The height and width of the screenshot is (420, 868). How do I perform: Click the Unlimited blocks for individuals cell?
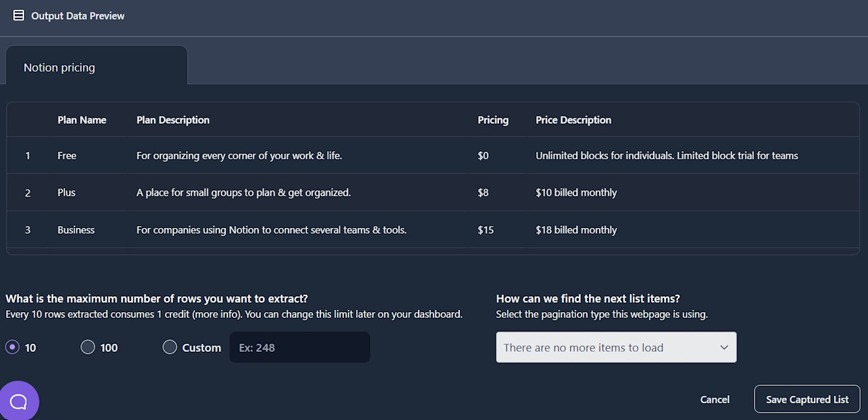pos(666,155)
